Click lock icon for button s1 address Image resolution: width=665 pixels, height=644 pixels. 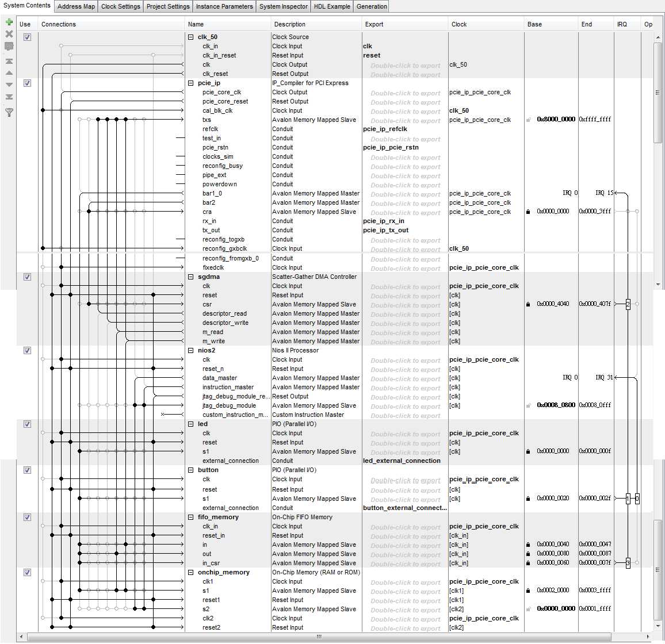tap(528, 499)
